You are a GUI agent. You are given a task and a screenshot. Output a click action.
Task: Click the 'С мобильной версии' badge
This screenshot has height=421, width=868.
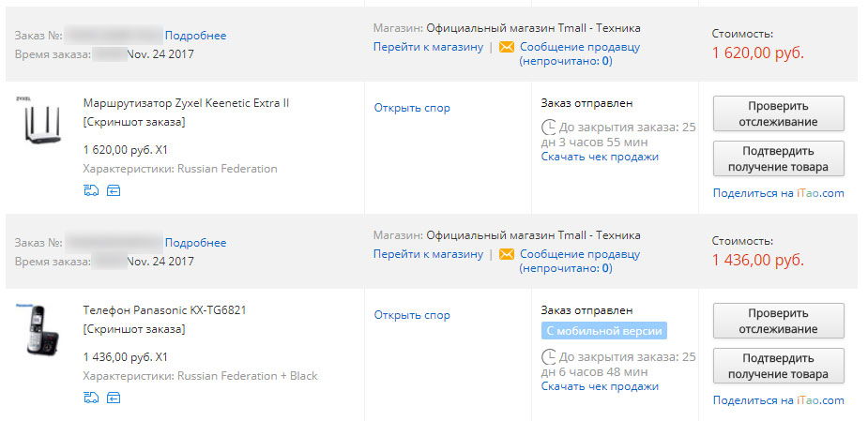[604, 331]
